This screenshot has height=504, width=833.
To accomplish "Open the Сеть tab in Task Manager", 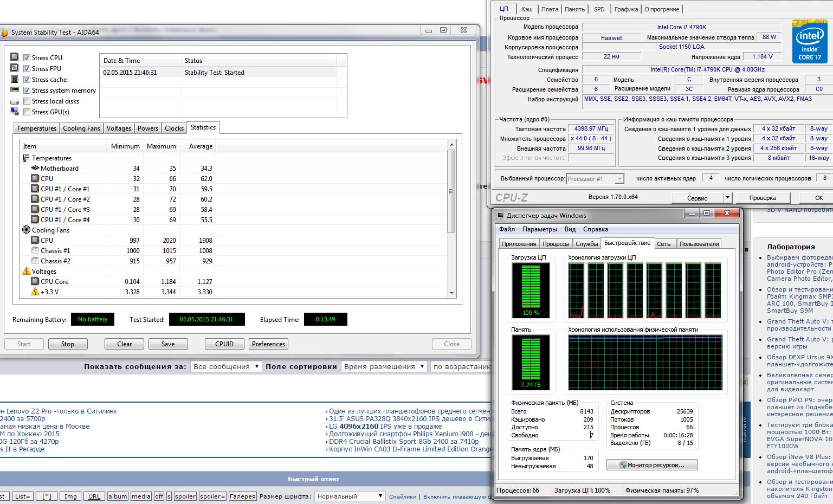I will (664, 244).
